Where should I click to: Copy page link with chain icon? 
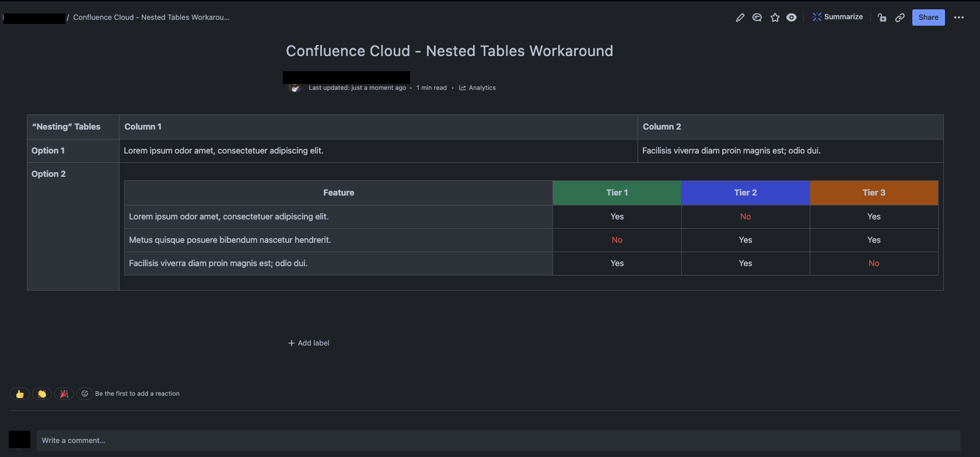click(900, 18)
